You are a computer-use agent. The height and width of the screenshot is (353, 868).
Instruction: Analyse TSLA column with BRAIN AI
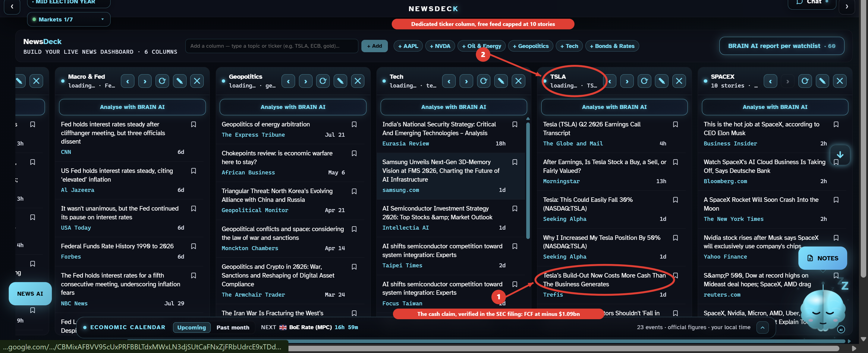pos(614,107)
